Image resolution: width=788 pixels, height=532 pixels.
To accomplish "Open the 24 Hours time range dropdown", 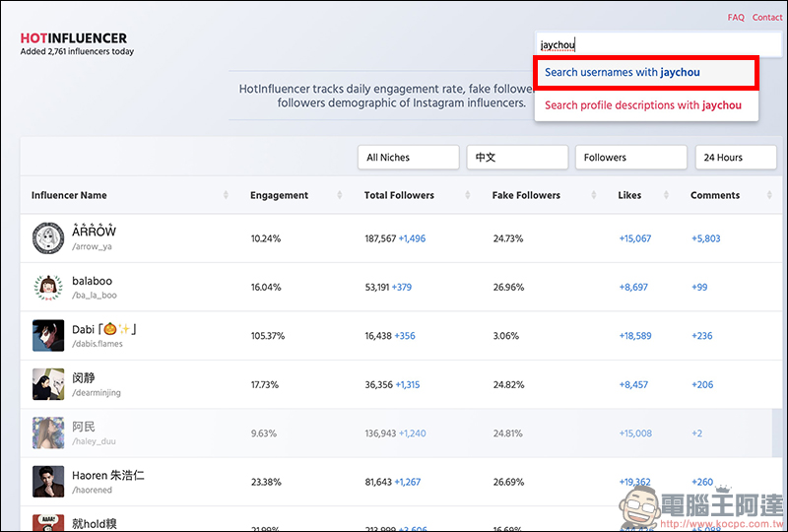I will click(736, 158).
